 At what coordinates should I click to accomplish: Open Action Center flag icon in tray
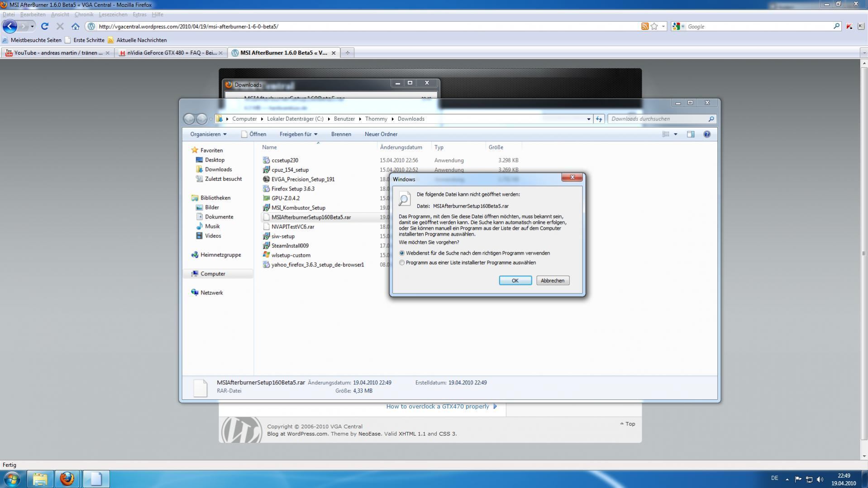tap(798, 479)
